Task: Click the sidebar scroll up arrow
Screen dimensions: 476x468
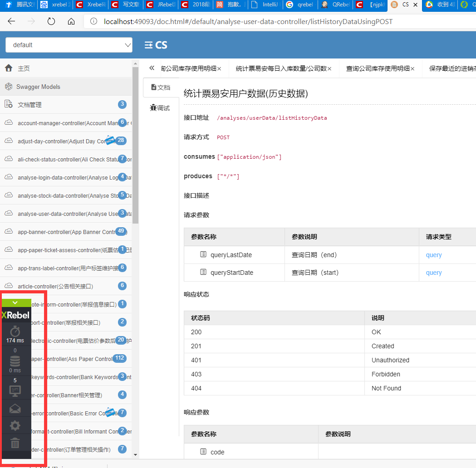Action: 135,63
